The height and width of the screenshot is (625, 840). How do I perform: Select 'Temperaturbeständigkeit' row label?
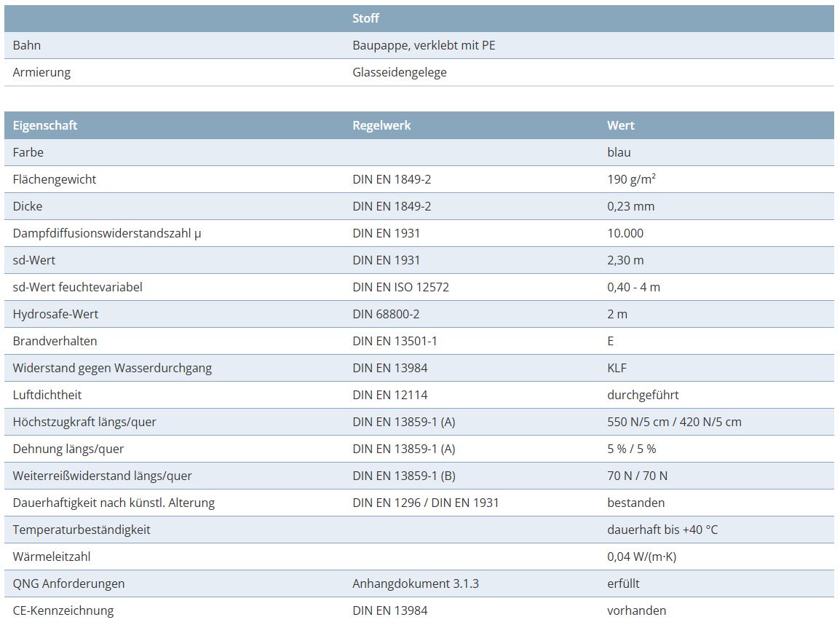[82, 530]
